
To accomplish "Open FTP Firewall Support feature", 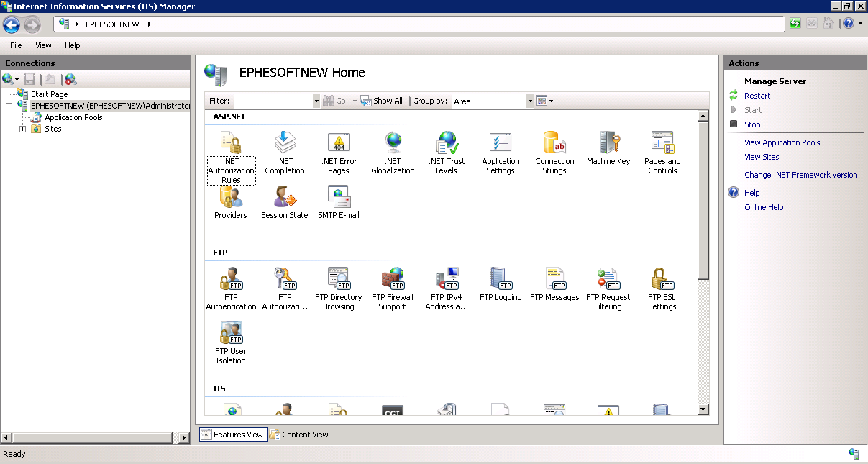I will point(393,288).
